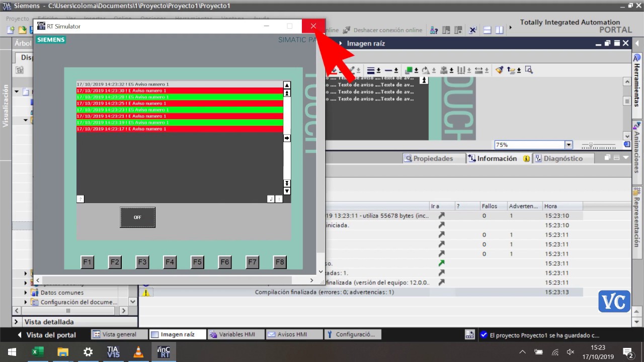Click the Hora column header
This screenshot has height=362, width=644.
click(x=562, y=206)
